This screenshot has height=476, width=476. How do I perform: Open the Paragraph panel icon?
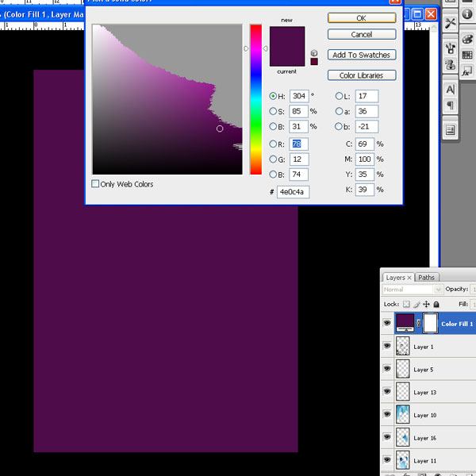pos(451,106)
